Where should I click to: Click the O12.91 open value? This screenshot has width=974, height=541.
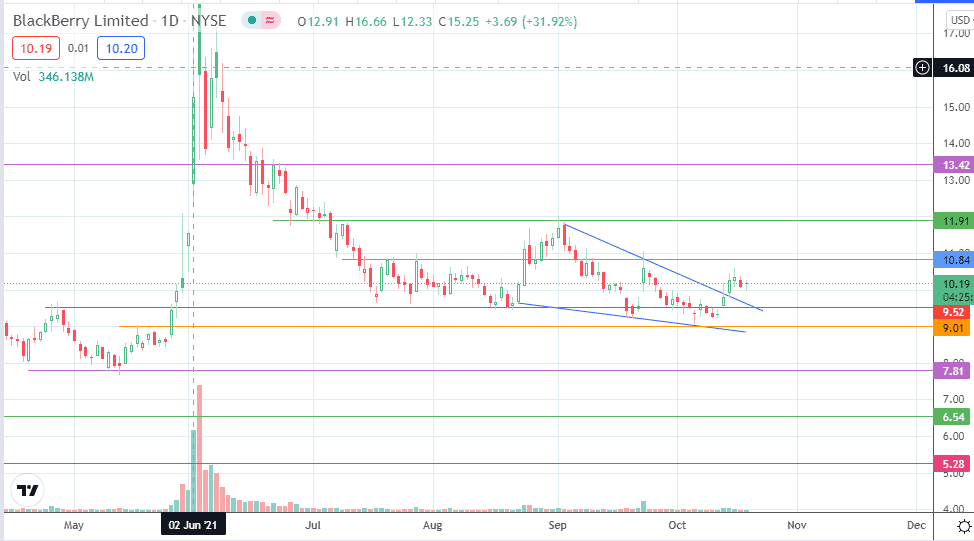pos(318,22)
